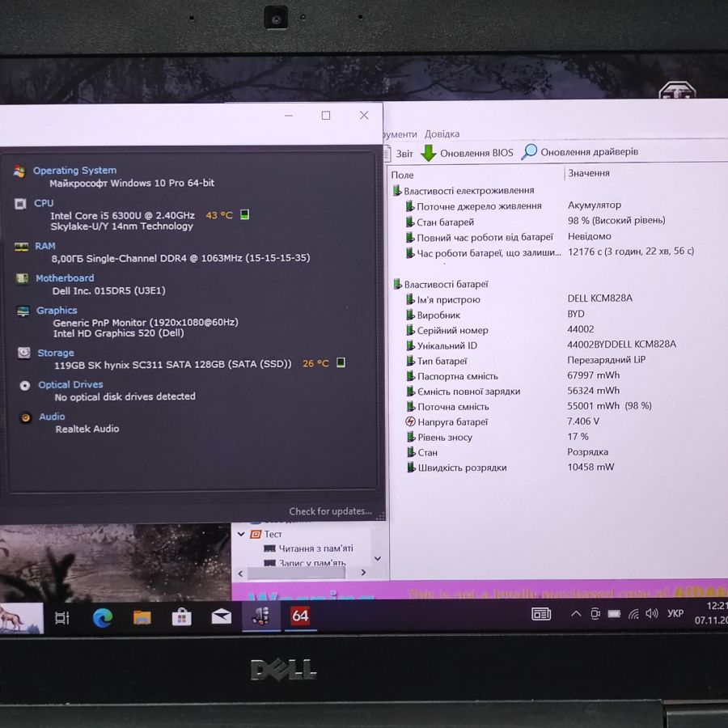Open the RAM section in Speccy

(45, 246)
